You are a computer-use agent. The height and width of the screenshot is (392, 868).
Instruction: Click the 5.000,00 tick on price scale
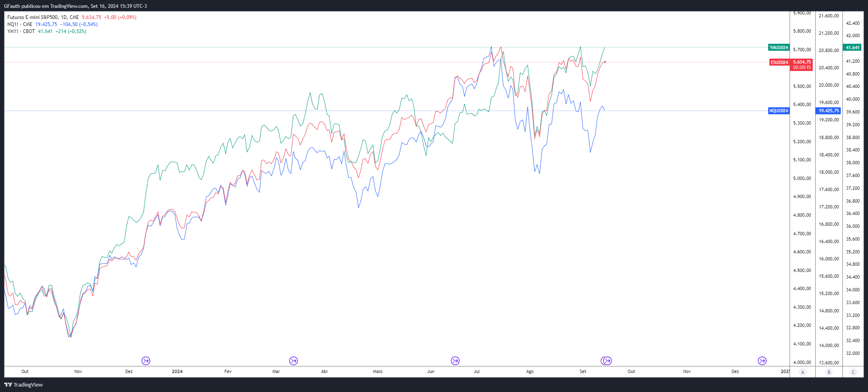(802, 178)
